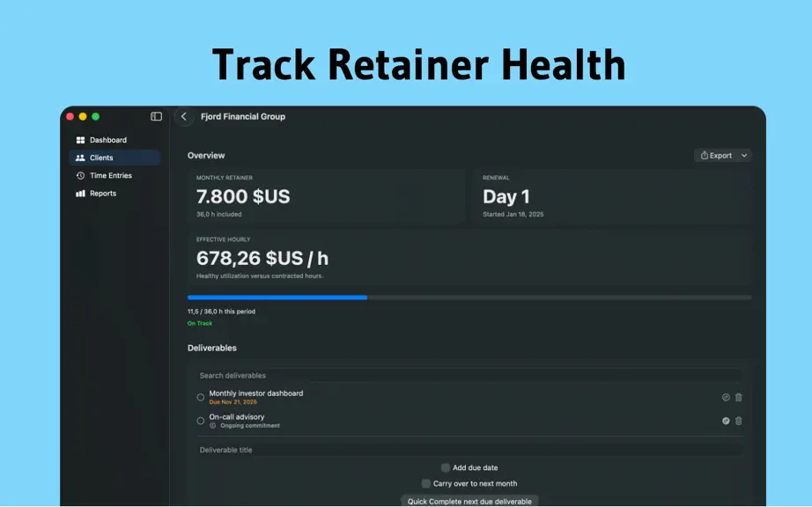This screenshot has width=812, height=507.
Task: Check Carry over to next month
Action: pos(425,483)
